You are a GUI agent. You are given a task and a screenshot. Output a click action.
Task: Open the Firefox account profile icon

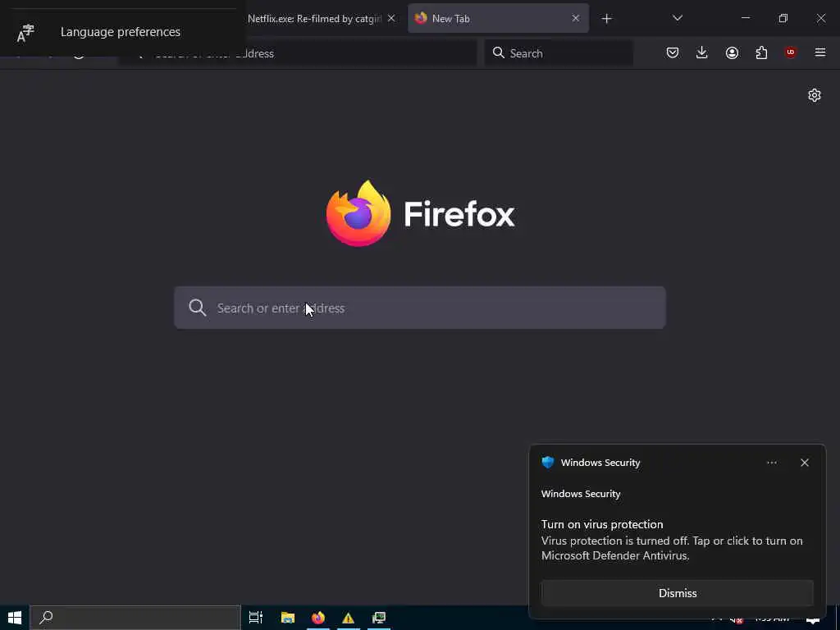pos(732,52)
